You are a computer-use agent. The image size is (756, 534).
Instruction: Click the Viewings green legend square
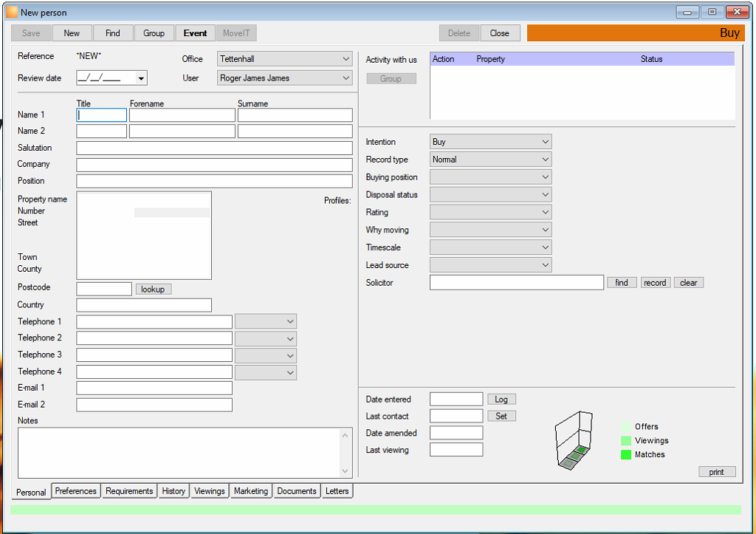[626, 440]
